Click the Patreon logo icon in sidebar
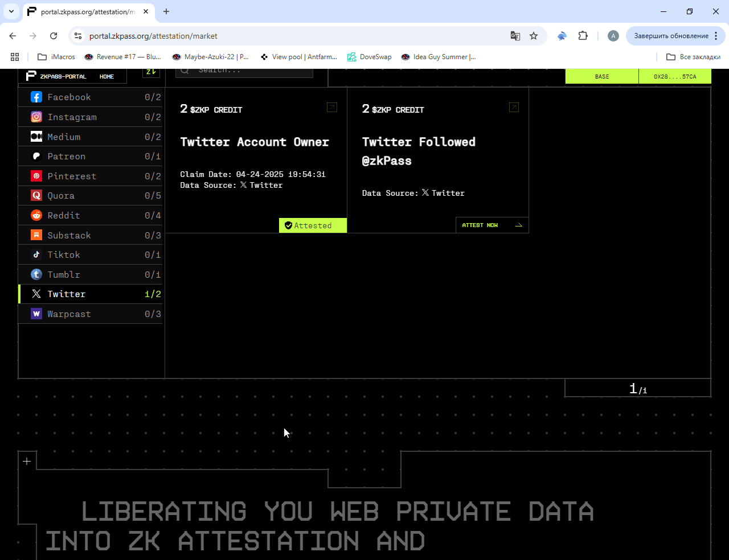 click(x=36, y=156)
